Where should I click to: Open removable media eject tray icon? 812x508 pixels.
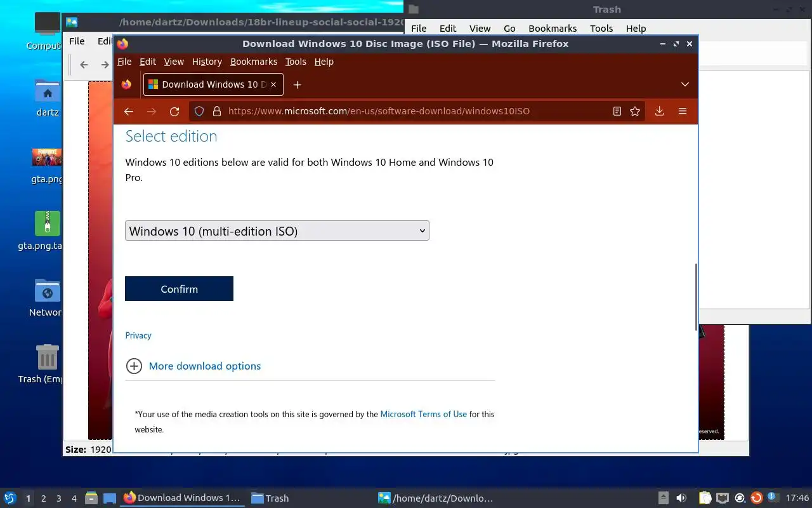[x=664, y=498]
